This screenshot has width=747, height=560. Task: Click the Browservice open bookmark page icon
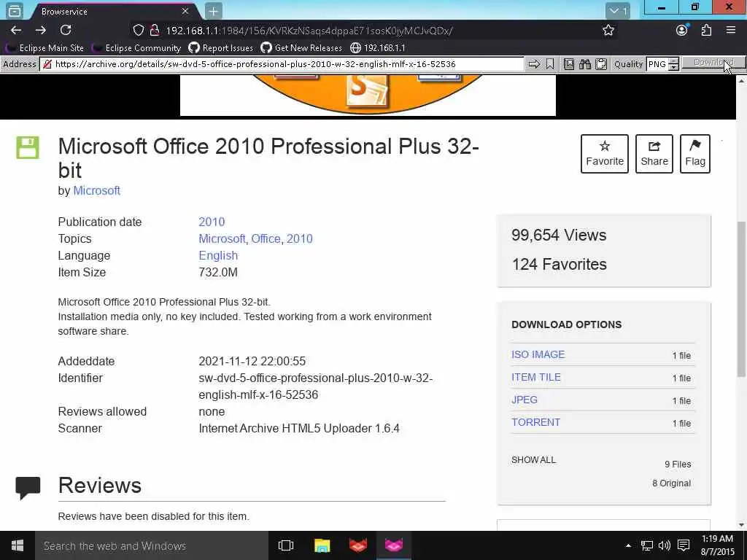[x=569, y=64]
